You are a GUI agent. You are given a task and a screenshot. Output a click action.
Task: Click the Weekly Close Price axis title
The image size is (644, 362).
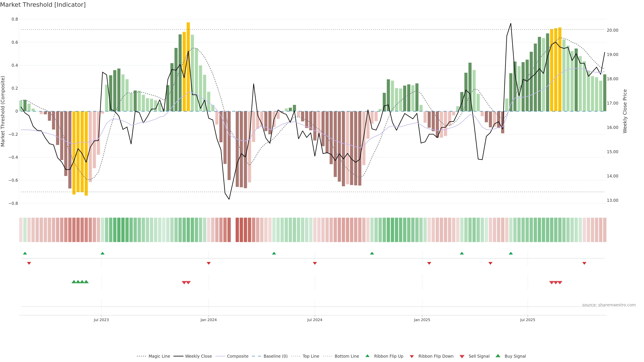(625, 111)
